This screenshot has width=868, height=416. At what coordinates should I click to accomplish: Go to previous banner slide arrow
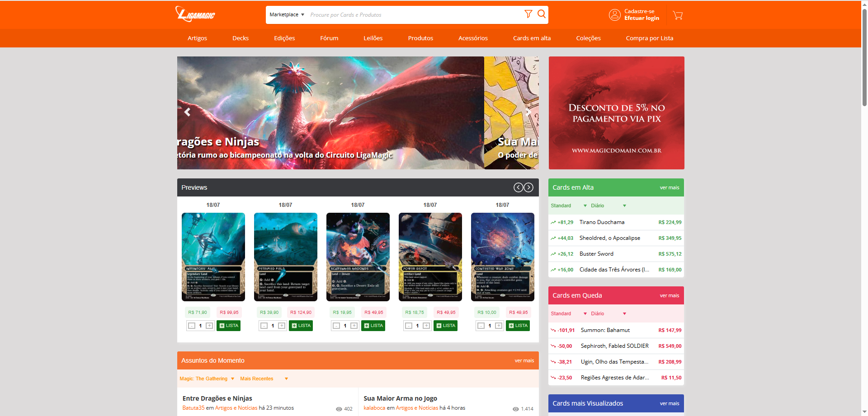click(187, 112)
